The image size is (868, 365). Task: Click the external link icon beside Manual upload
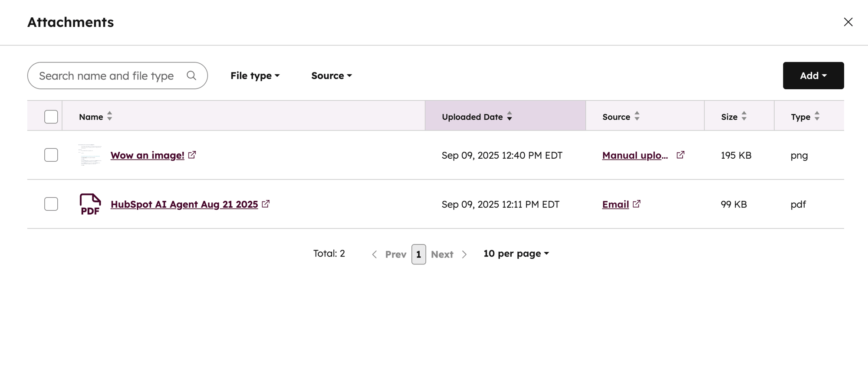point(681,154)
